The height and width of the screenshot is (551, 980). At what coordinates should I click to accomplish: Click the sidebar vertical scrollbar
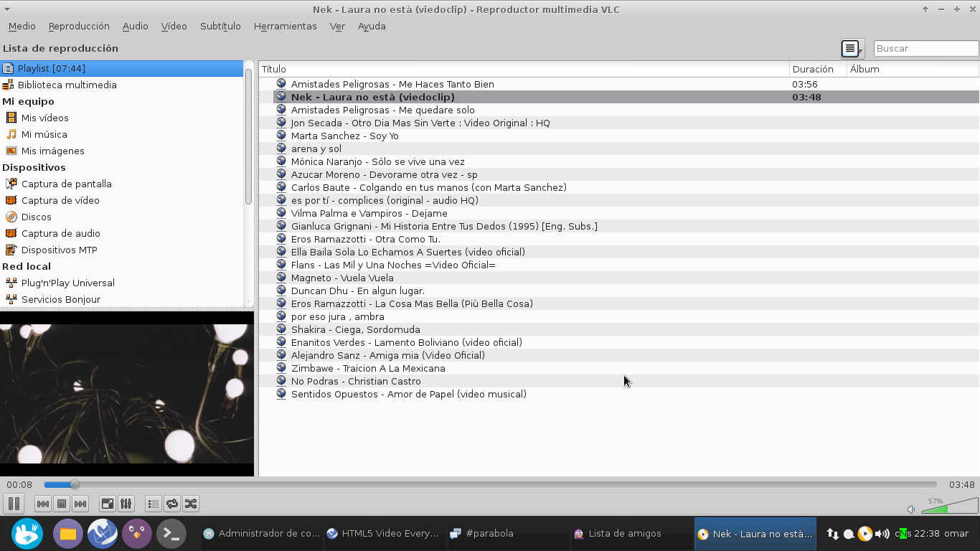tap(249, 136)
